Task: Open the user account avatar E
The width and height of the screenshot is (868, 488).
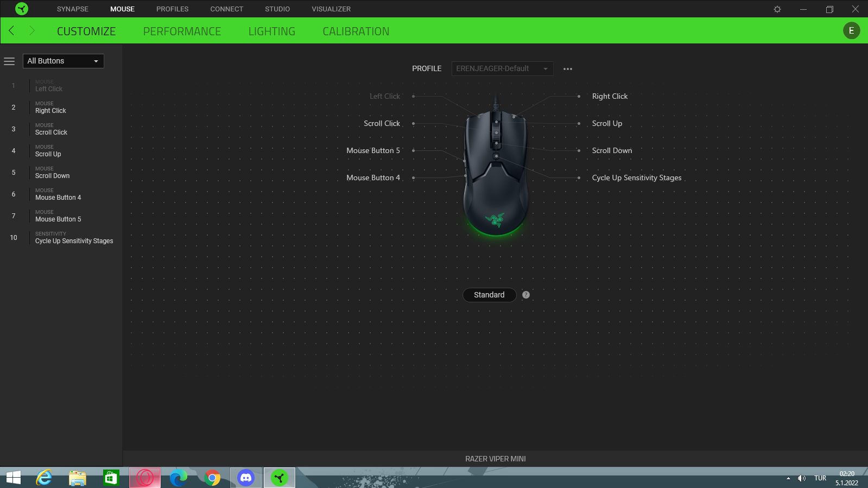Action: (851, 30)
